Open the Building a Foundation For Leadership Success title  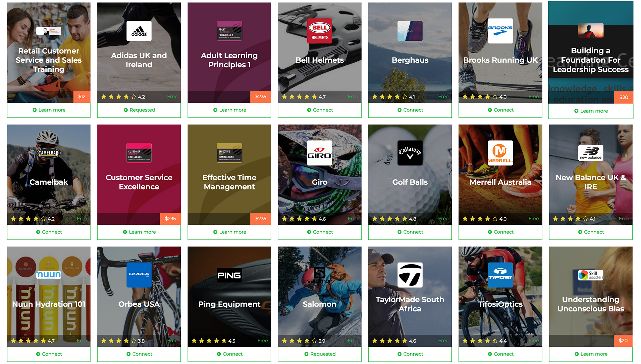pos(591,60)
